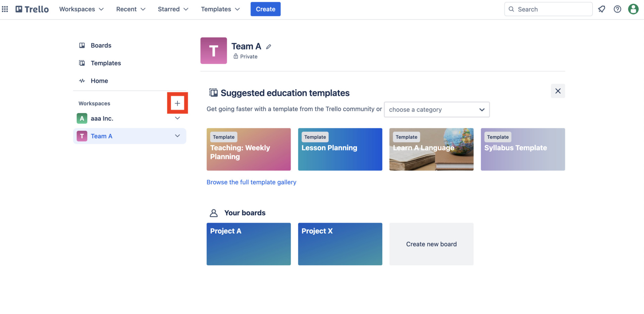
Task: Click the Trello logo
Action: (x=32, y=9)
